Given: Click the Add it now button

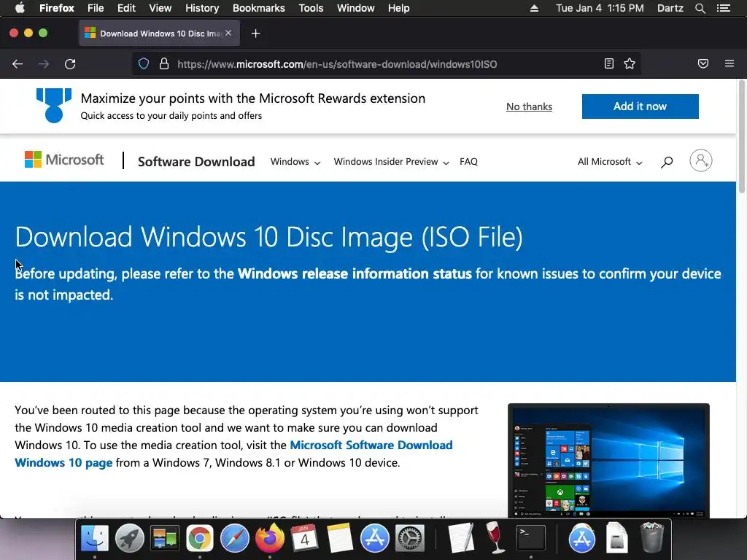Looking at the screenshot, I should tap(640, 106).
